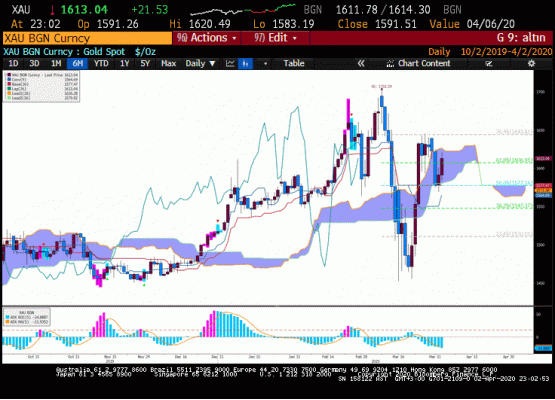Open the chart settings gear
The width and height of the screenshot is (555, 400).
tap(531, 64)
